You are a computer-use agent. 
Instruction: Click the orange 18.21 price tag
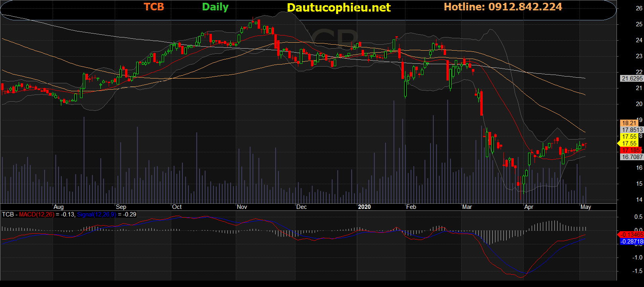629,123
